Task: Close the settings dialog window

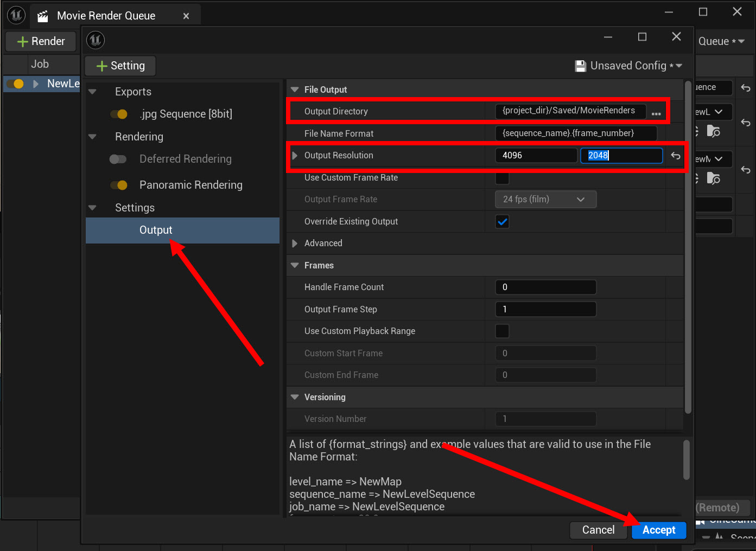Action: pos(676,36)
